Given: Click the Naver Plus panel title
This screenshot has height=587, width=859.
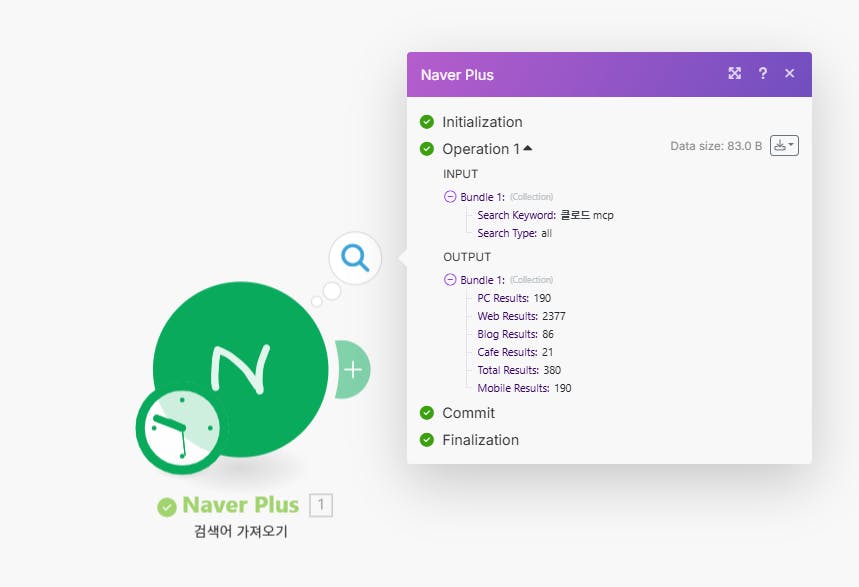Looking at the screenshot, I should (x=457, y=75).
